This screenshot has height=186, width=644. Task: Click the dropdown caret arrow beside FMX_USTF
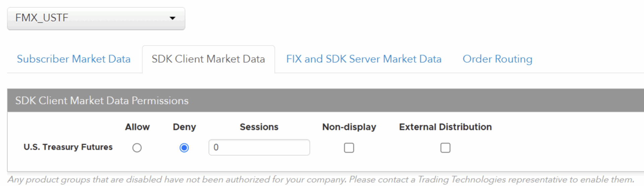172,18
